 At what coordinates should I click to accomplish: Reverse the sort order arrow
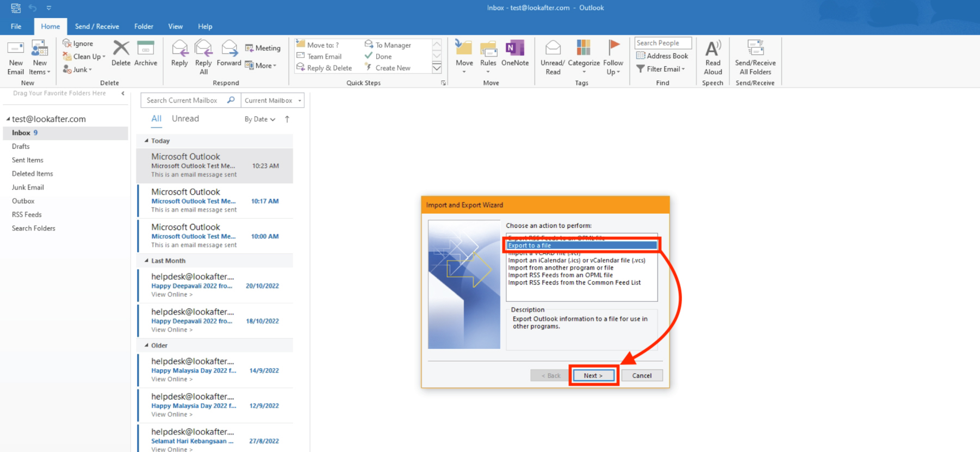point(287,119)
